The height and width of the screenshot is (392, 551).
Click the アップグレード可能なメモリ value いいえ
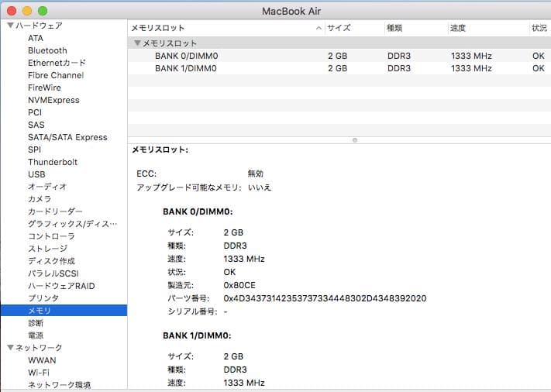pos(260,187)
